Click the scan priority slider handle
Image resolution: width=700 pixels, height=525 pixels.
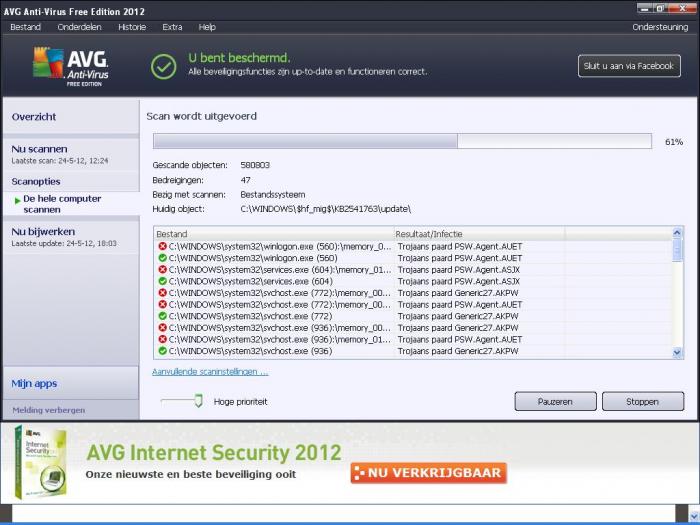click(198, 401)
